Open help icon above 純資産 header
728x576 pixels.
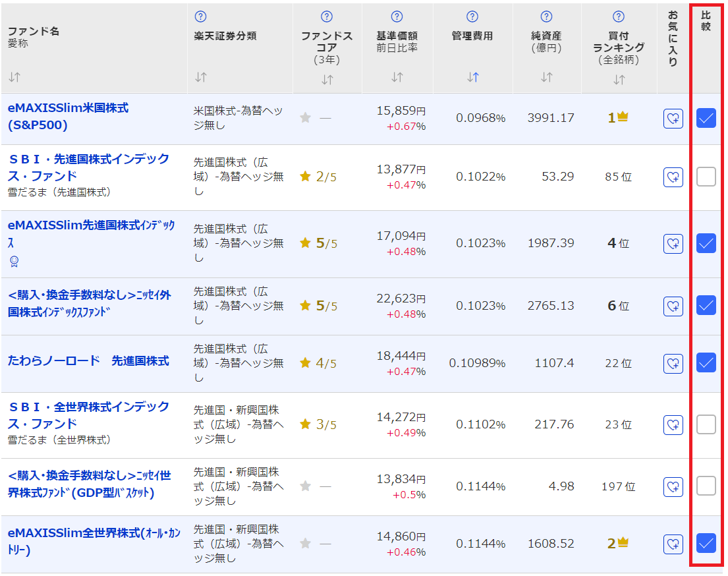pyautogui.click(x=546, y=16)
